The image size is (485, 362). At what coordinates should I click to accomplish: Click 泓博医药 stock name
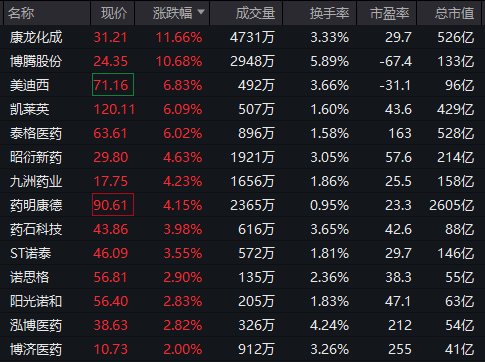(36, 325)
